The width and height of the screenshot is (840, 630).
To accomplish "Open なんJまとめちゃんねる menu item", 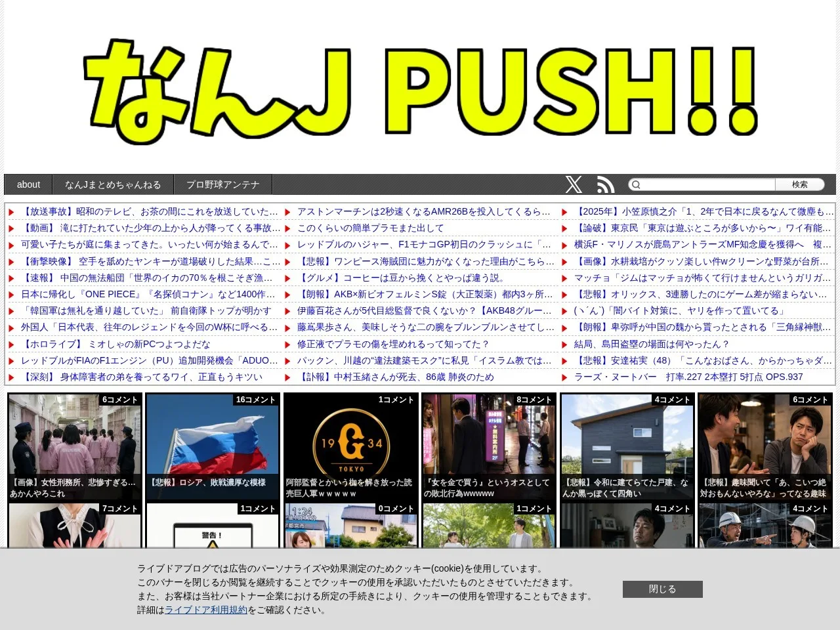I will (113, 184).
